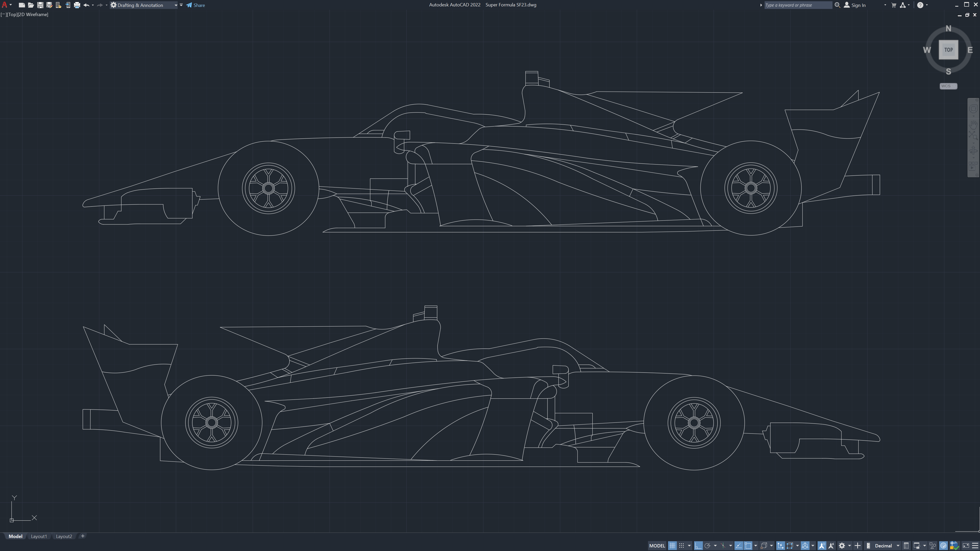Expand the search box arrow
Image resolution: width=980 pixels, height=551 pixels.
pos(761,5)
